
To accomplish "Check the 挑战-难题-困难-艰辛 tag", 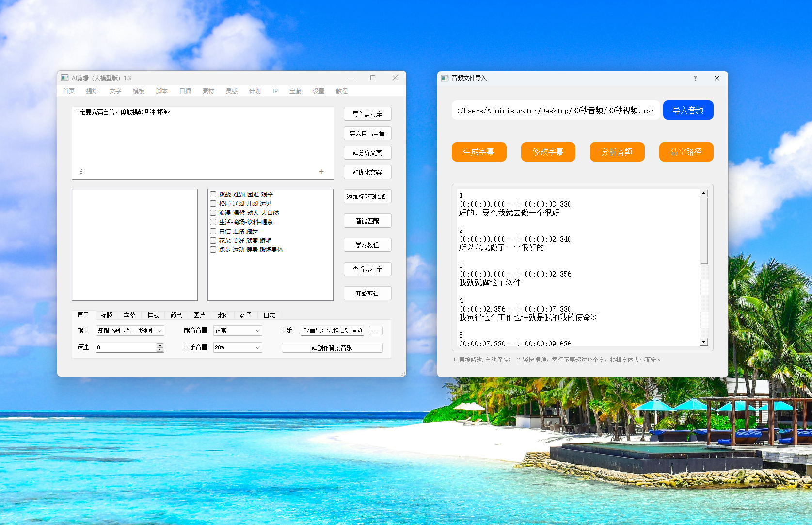I will (213, 195).
